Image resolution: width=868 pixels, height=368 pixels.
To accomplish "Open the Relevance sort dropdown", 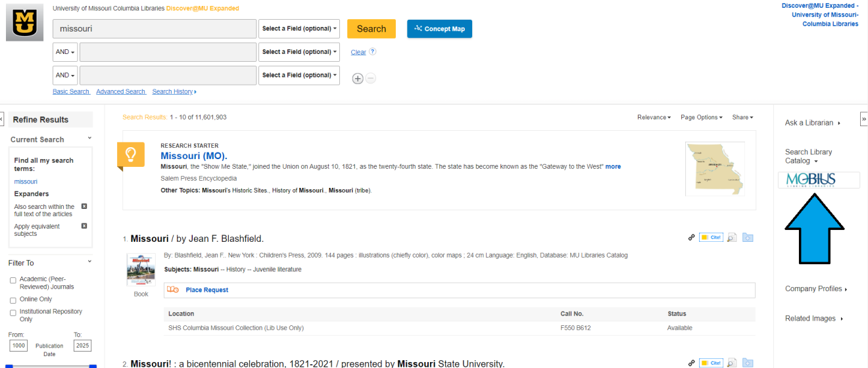I will 654,118.
